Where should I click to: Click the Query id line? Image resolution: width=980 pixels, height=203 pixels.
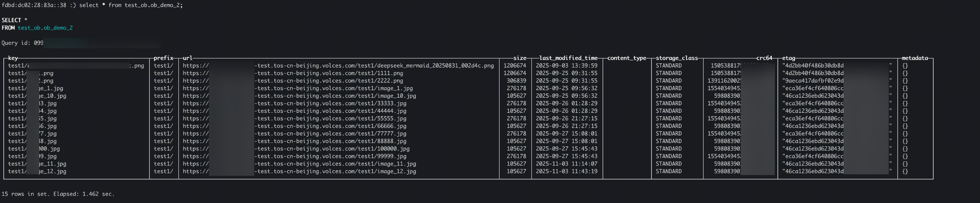tap(23, 43)
